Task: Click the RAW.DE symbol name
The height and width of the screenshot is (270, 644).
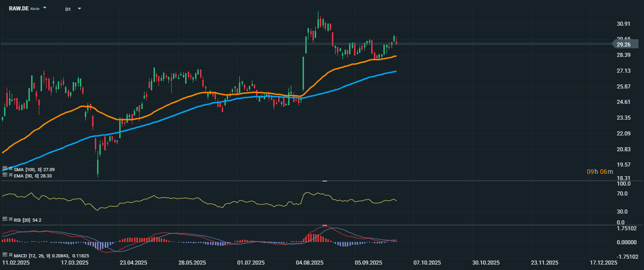Action: tap(19, 9)
